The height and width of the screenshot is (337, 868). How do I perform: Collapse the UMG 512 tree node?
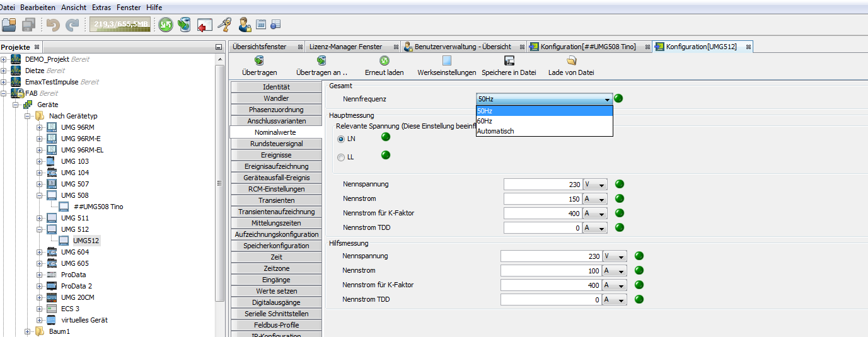point(40,229)
